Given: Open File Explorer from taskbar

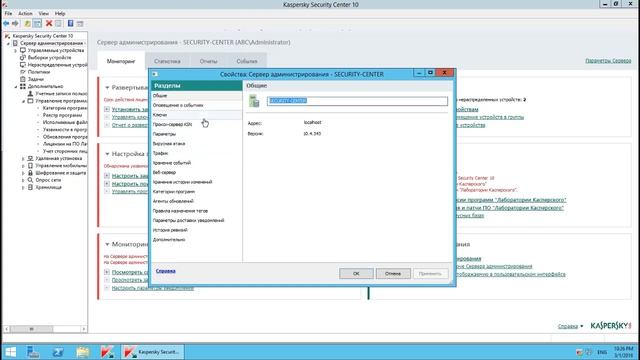Looking at the screenshot, I should tap(83, 352).
